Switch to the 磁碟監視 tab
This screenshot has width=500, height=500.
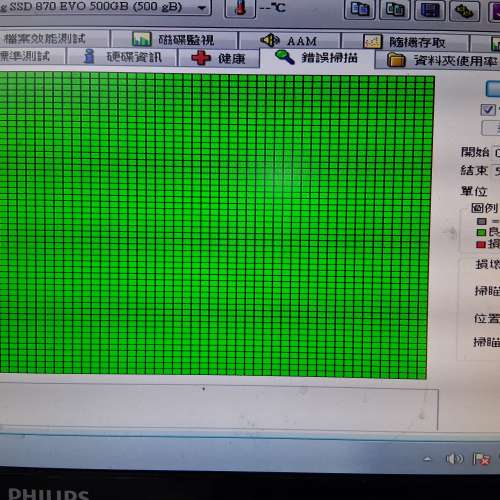pyautogui.click(x=174, y=40)
